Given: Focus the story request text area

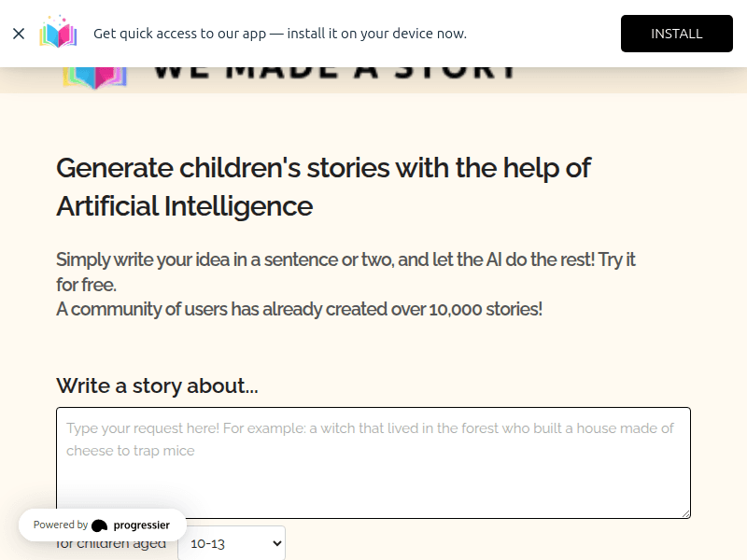Looking at the screenshot, I should click(373, 463).
